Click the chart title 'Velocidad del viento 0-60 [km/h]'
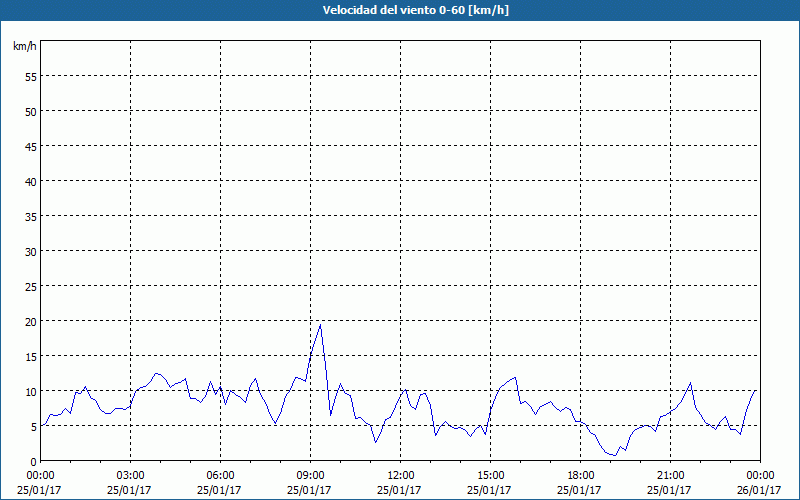Viewport: 800px width, 500px height. [x=415, y=10]
